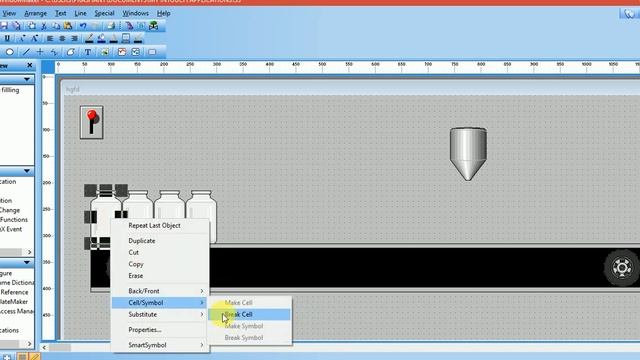This screenshot has width=640, height=360.
Task: Open the Windows menu
Action: point(136,13)
